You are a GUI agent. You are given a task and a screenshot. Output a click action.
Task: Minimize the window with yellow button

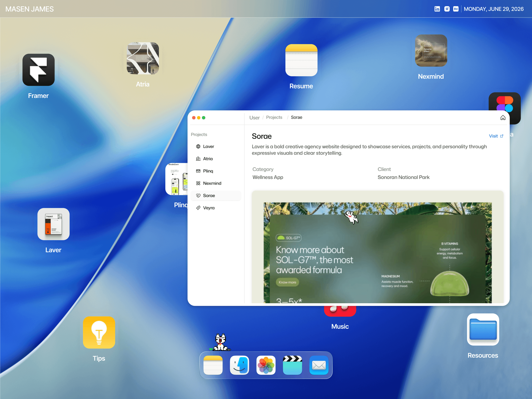pos(199,118)
